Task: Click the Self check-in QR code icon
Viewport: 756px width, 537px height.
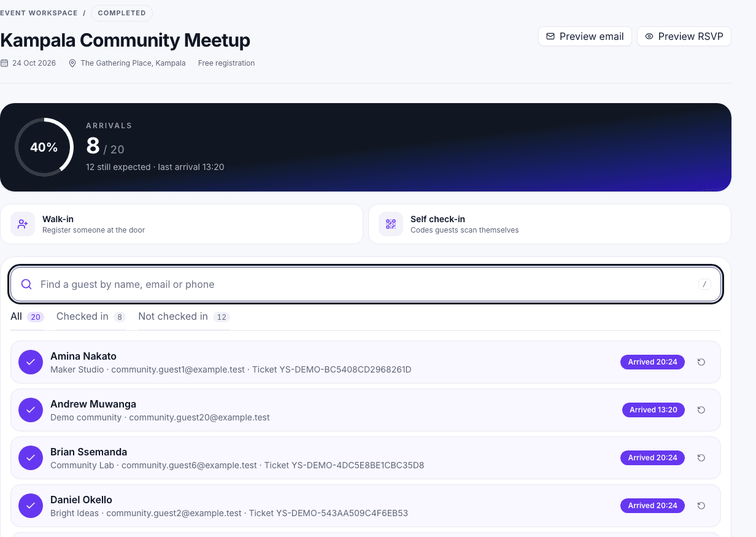Action: (x=391, y=224)
